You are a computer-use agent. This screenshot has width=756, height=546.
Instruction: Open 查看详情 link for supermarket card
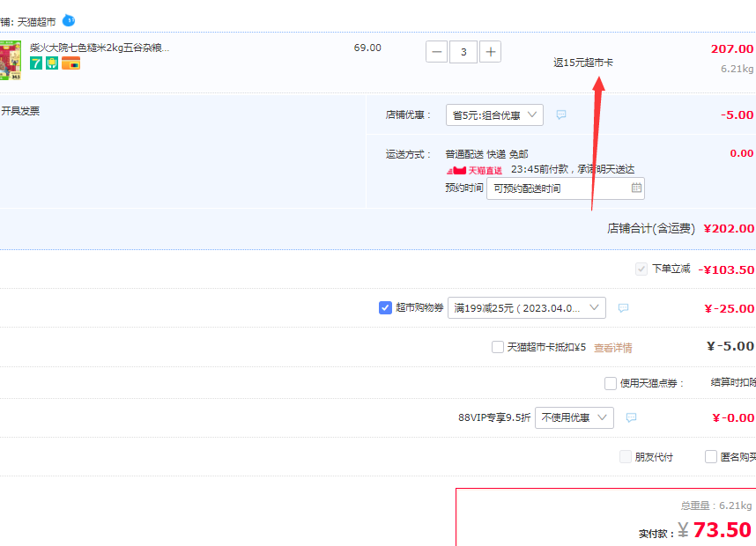click(x=612, y=348)
